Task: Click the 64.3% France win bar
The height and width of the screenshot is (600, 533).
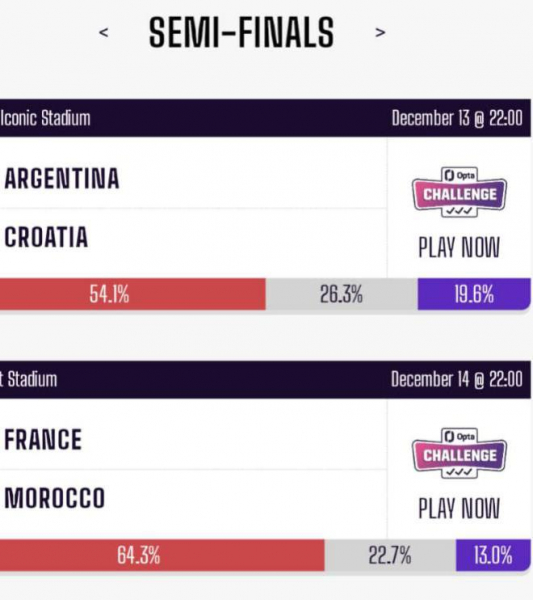Action: coord(162,555)
